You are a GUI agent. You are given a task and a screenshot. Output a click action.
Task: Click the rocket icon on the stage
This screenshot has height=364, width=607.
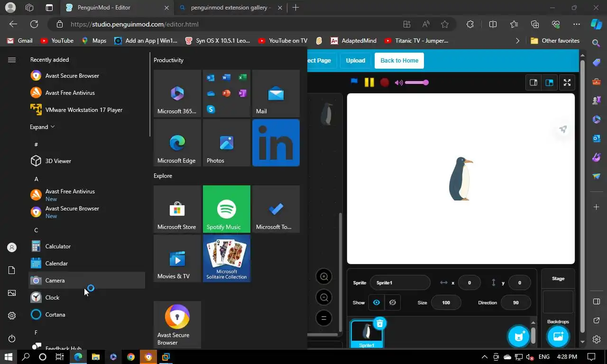coord(563,129)
